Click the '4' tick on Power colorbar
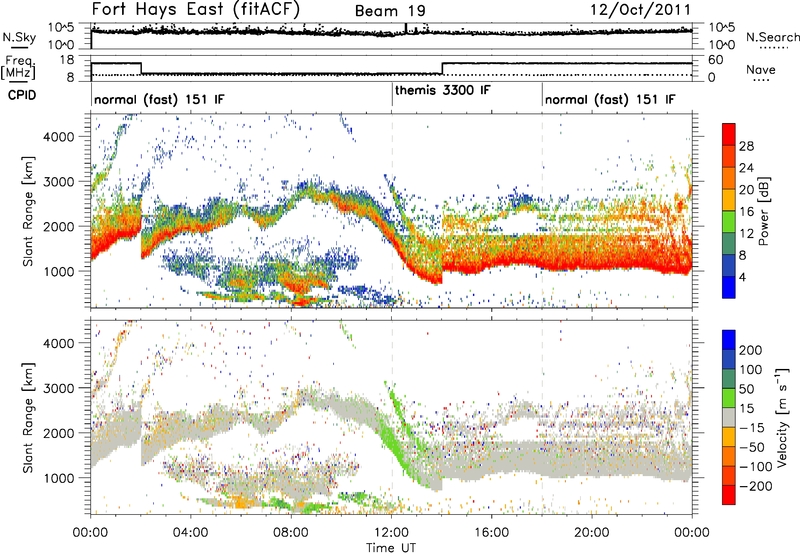 coord(743,277)
